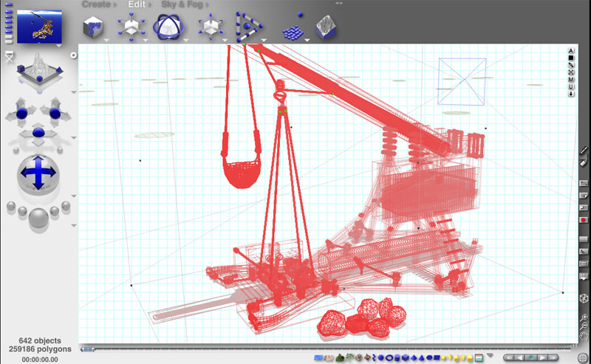Image resolution: width=591 pixels, height=364 pixels.
Task: Select trees using the tree icon
Action: 349,357
